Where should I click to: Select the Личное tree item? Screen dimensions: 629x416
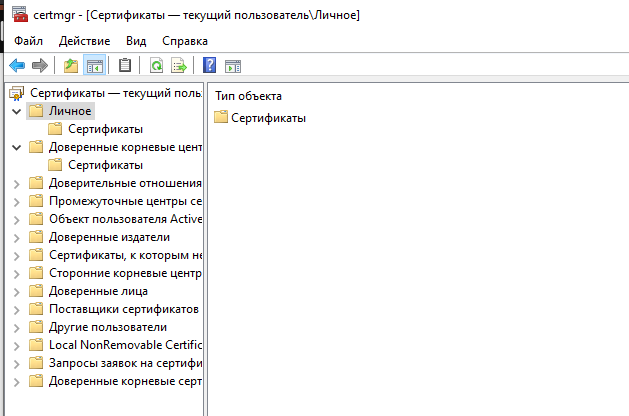point(70,111)
